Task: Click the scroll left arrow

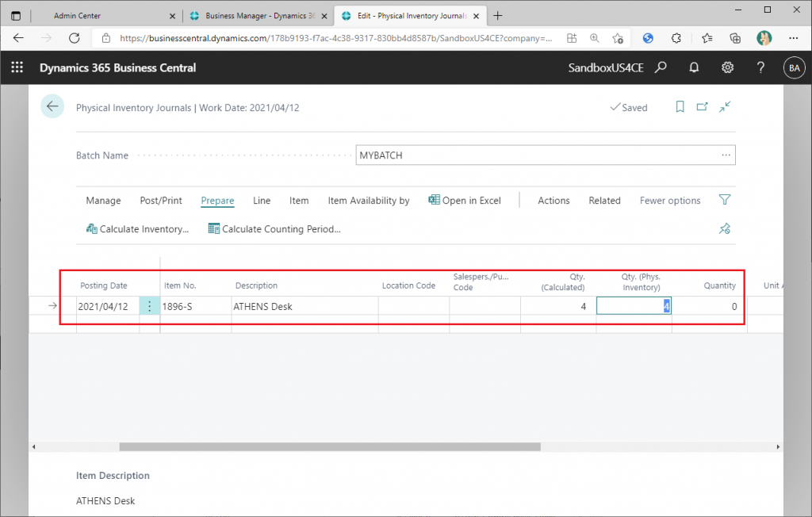Action: 34,446
